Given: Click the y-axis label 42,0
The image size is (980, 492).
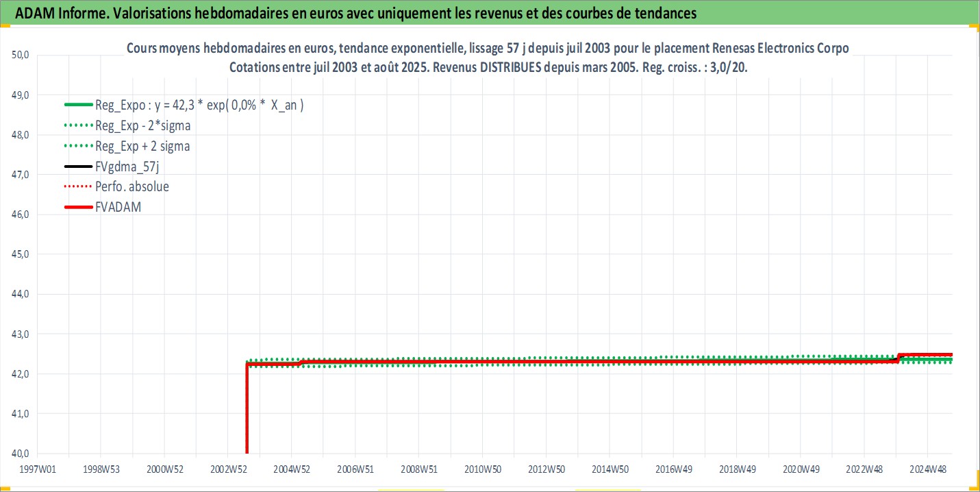Looking at the screenshot, I should coord(21,373).
